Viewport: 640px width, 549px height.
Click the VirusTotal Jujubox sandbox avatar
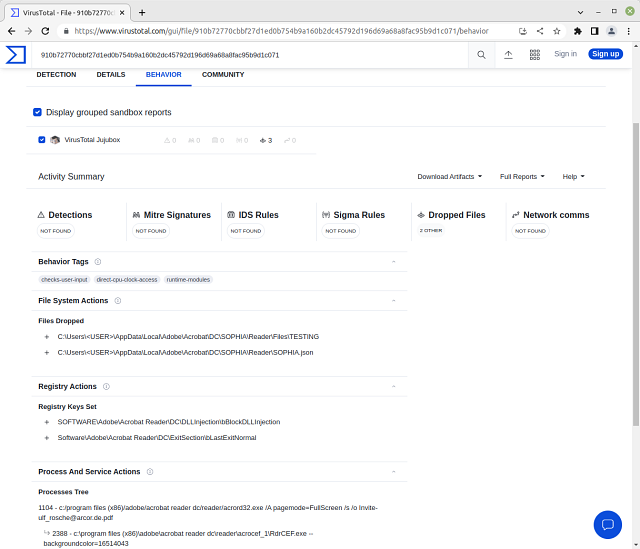point(55,140)
